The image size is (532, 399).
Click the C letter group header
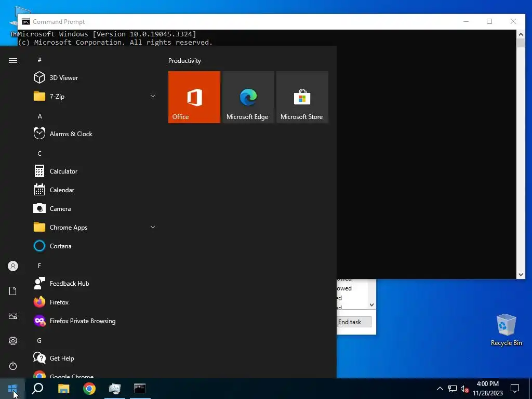(39, 154)
